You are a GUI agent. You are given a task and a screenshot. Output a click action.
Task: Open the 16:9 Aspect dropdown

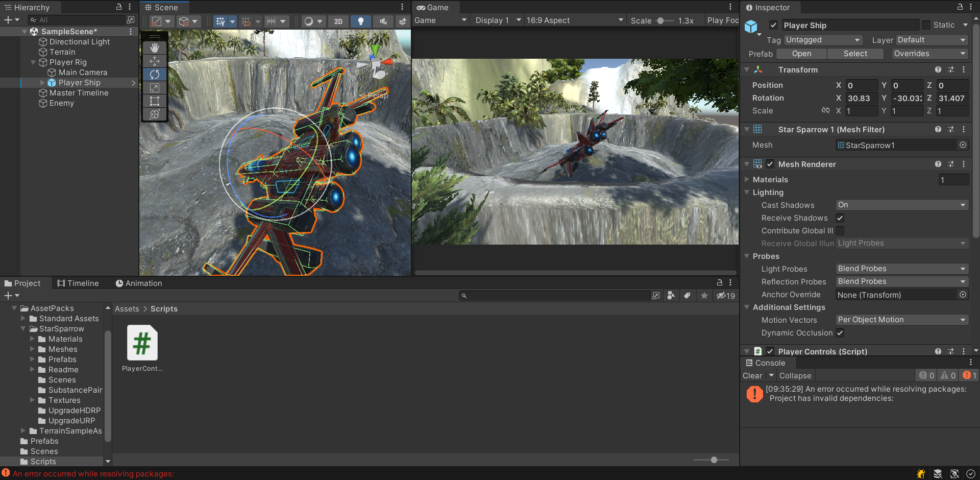tap(575, 20)
